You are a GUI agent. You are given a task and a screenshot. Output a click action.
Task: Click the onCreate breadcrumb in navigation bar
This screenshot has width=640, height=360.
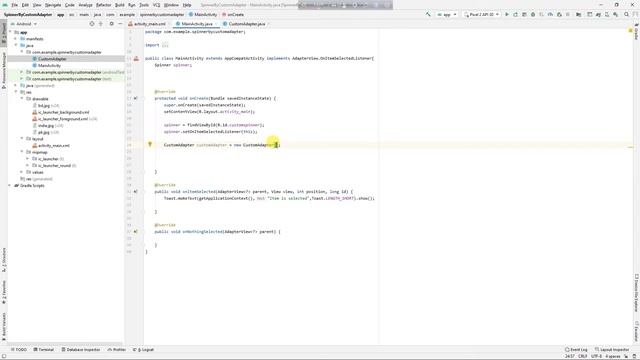click(233, 14)
